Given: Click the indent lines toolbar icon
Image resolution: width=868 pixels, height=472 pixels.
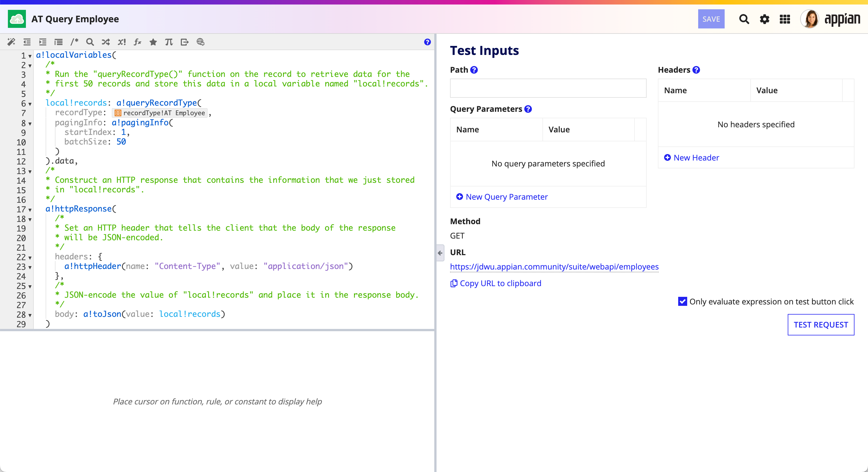Looking at the screenshot, I should (43, 42).
